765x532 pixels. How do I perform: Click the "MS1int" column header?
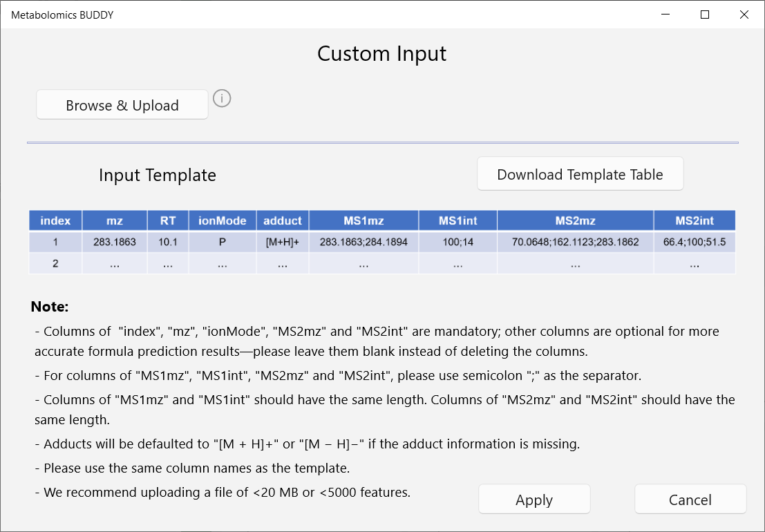[x=457, y=220]
